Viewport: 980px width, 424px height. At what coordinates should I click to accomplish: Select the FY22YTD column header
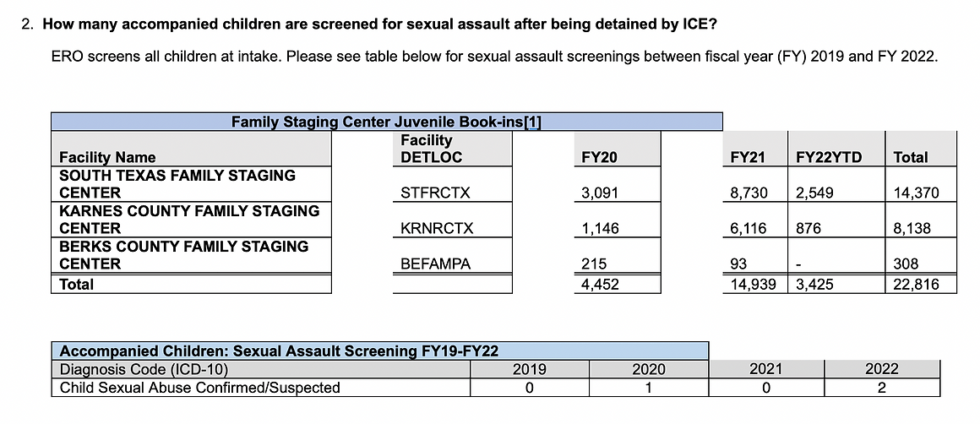pos(829,157)
